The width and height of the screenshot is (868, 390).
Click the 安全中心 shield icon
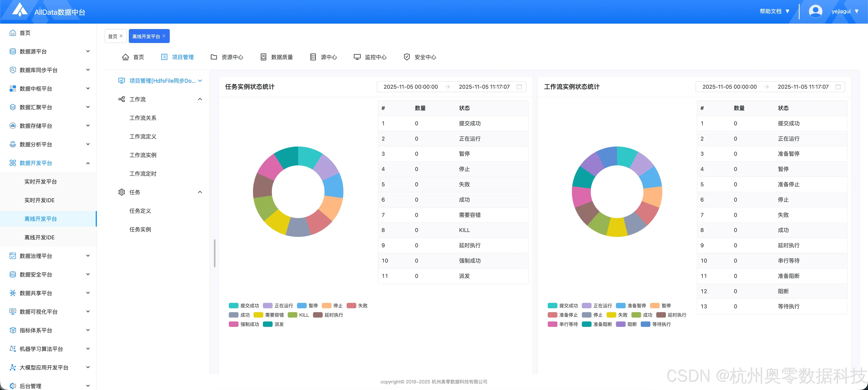point(407,57)
